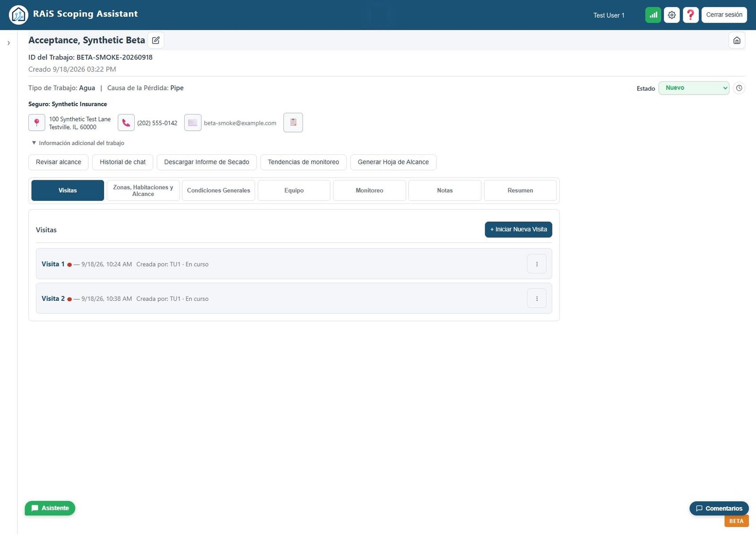Open Historial de chat
Viewport: 756px width, 534px height.
pyautogui.click(x=123, y=162)
